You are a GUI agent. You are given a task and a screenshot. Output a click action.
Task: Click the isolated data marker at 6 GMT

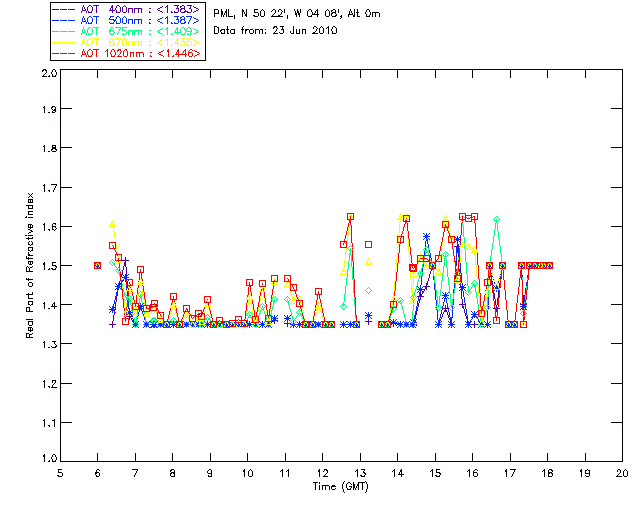(98, 265)
